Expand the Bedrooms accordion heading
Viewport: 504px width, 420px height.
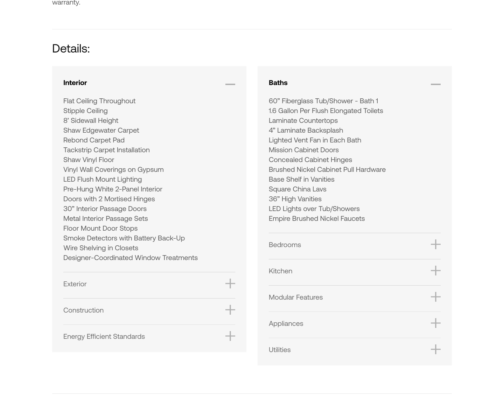[x=285, y=245]
